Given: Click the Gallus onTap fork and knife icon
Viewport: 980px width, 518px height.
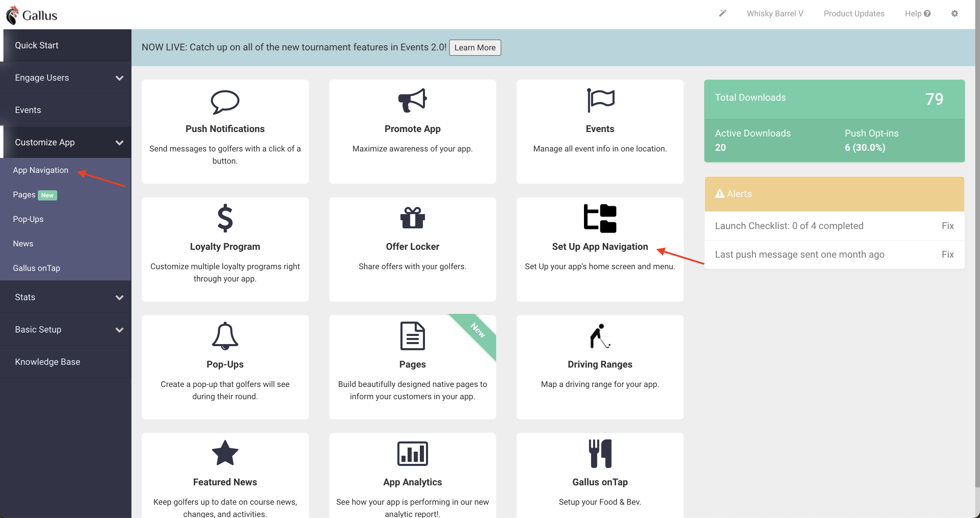Looking at the screenshot, I should pos(600,453).
